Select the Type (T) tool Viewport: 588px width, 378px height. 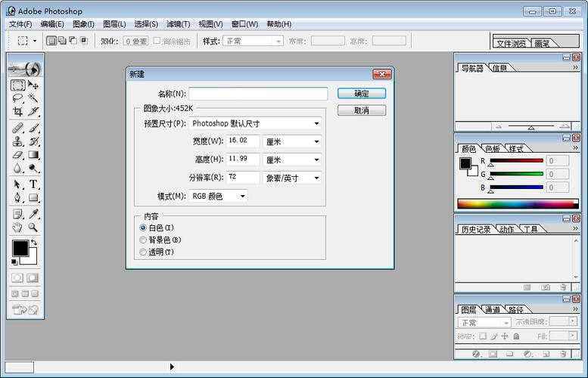tap(33, 184)
